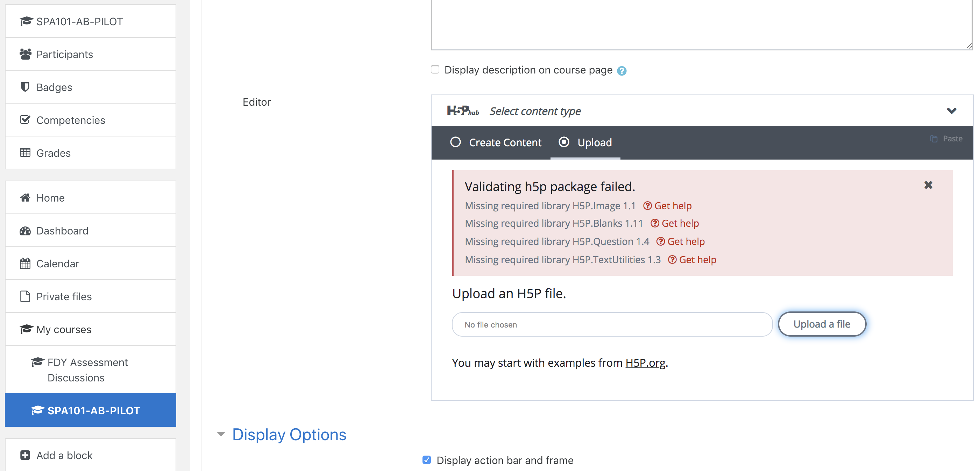Screen dimensions: 980x471
Task: Grab the description text area resize handle
Action: coord(968,46)
